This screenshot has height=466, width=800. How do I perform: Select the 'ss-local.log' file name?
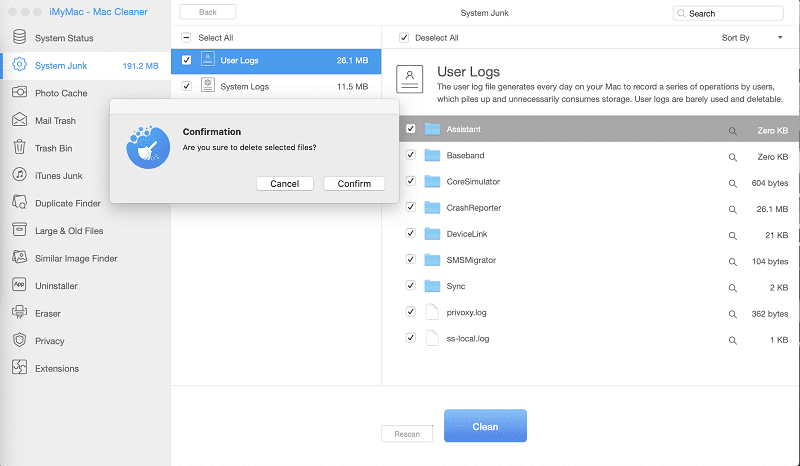point(468,338)
